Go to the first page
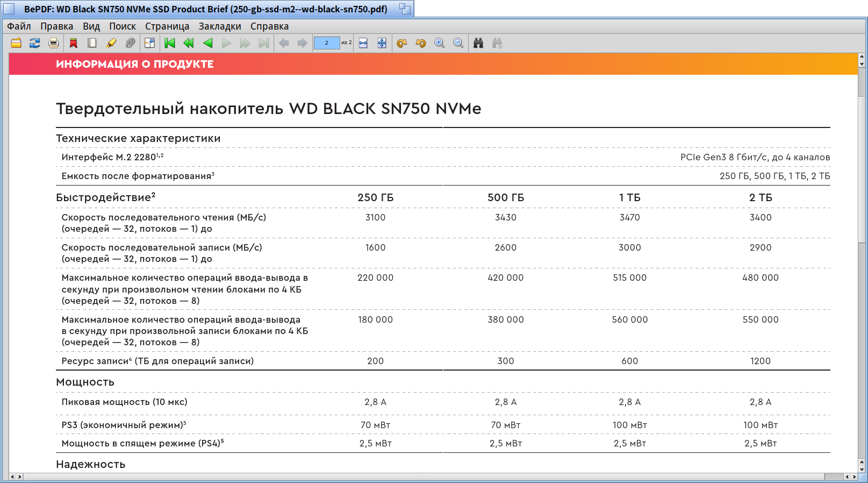868x483 pixels. pos(170,43)
